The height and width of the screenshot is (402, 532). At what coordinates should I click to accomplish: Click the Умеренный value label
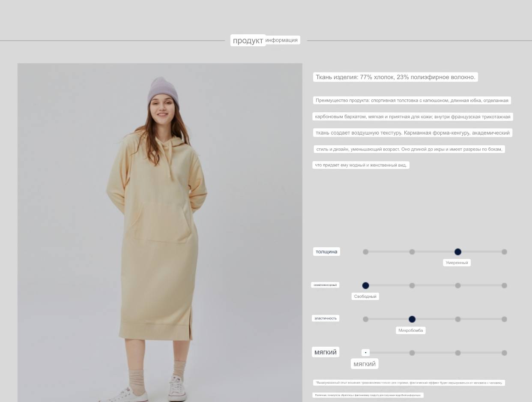pos(457,263)
